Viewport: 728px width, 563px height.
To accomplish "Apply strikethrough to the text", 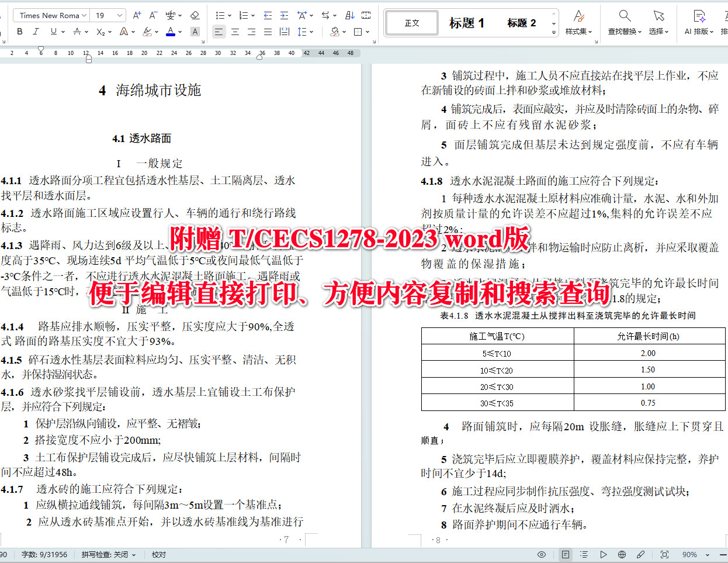I will coord(77,32).
